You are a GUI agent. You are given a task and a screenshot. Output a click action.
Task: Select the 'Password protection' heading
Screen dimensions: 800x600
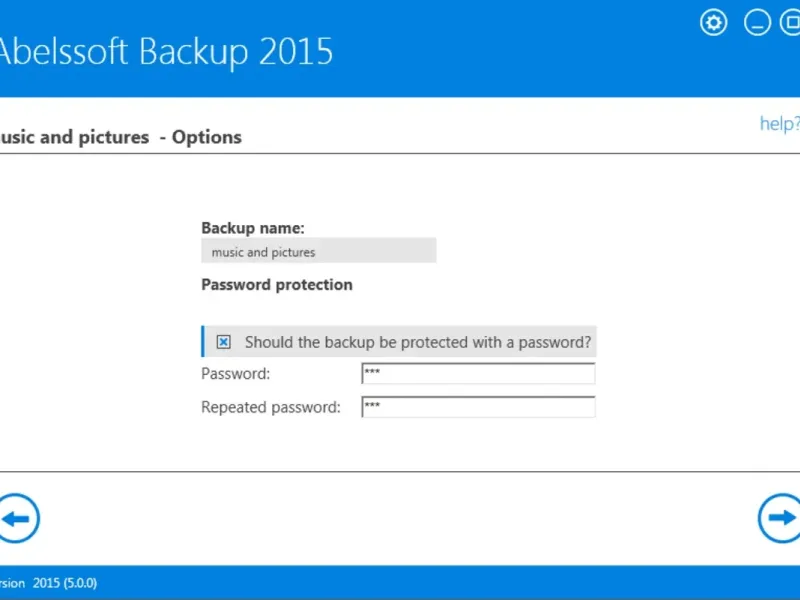[x=277, y=284]
